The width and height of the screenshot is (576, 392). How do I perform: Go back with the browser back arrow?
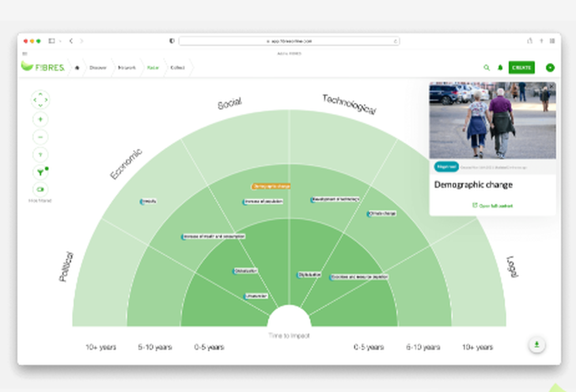click(x=71, y=41)
